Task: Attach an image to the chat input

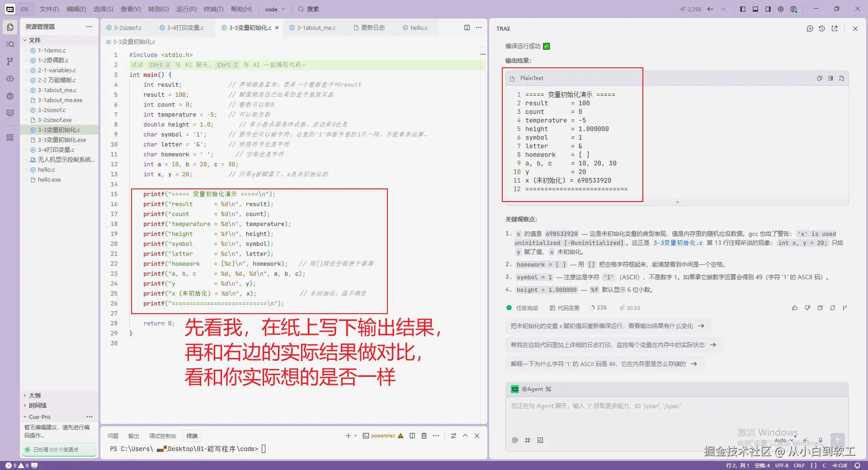Action: [x=540, y=440]
